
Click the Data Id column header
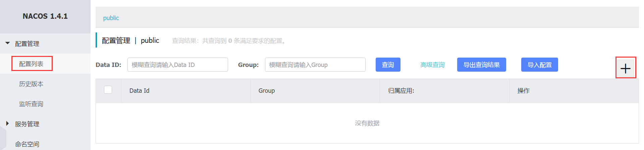(x=140, y=90)
